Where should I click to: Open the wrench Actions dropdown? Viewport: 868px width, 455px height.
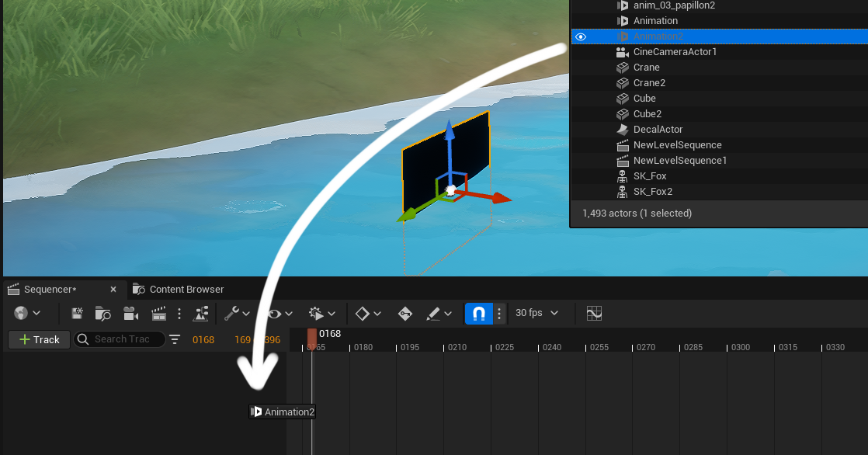click(x=237, y=314)
